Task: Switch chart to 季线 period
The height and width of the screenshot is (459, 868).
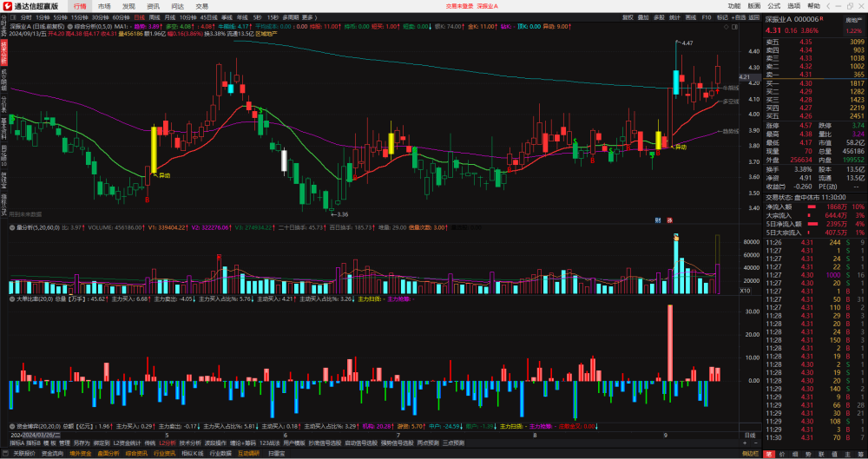Action: tap(227, 17)
